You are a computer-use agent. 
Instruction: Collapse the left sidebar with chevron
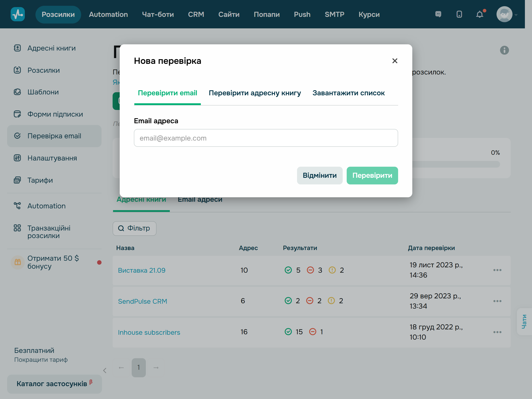(105, 370)
